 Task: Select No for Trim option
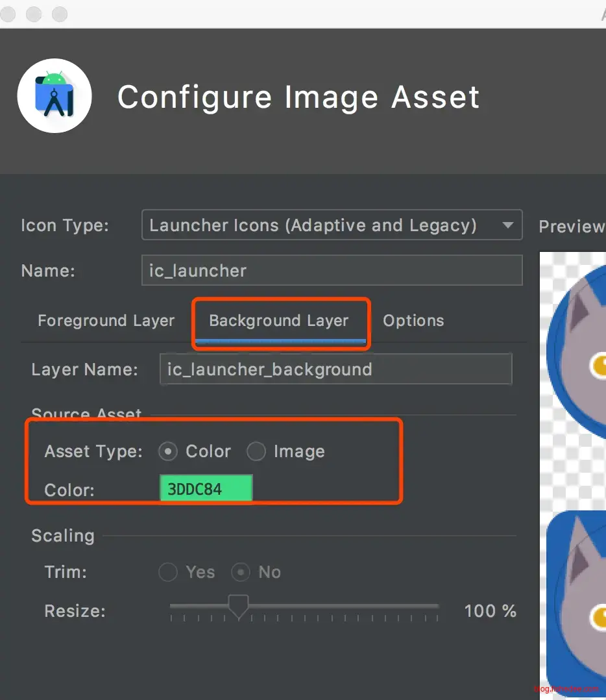[241, 572]
